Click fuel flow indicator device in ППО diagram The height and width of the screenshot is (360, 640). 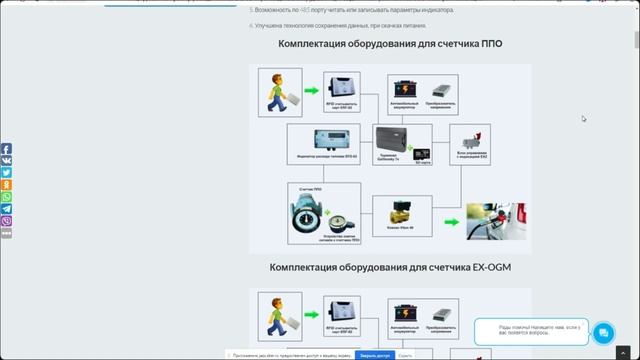pyautogui.click(x=332, y=140)
